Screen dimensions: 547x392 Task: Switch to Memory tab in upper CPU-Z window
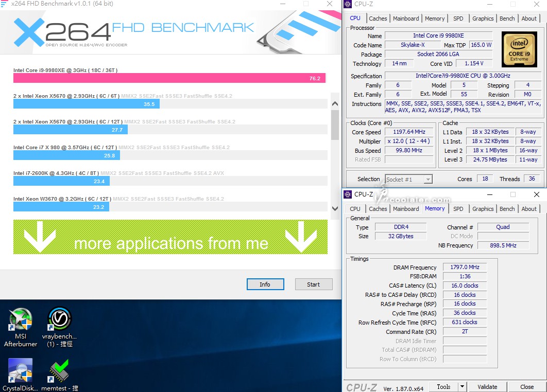(435, 19)
